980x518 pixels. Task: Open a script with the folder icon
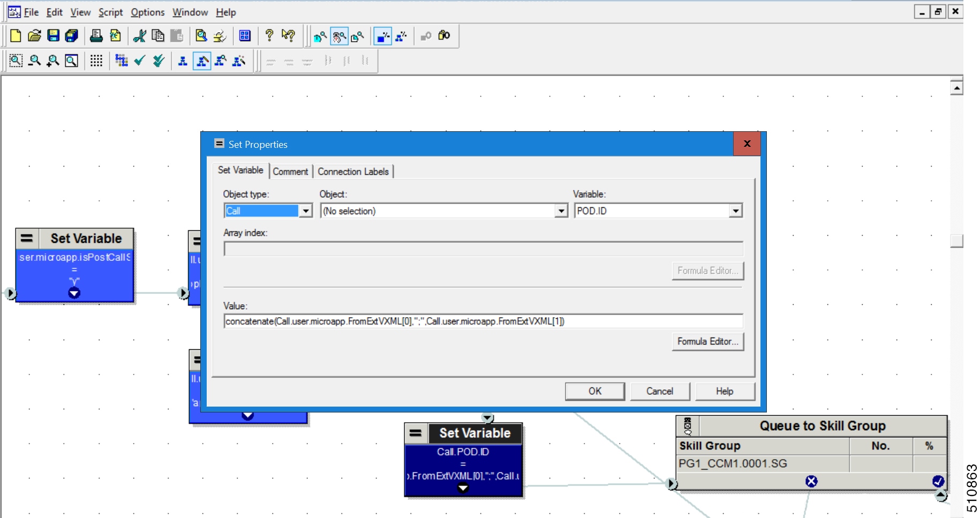(34, 36)
